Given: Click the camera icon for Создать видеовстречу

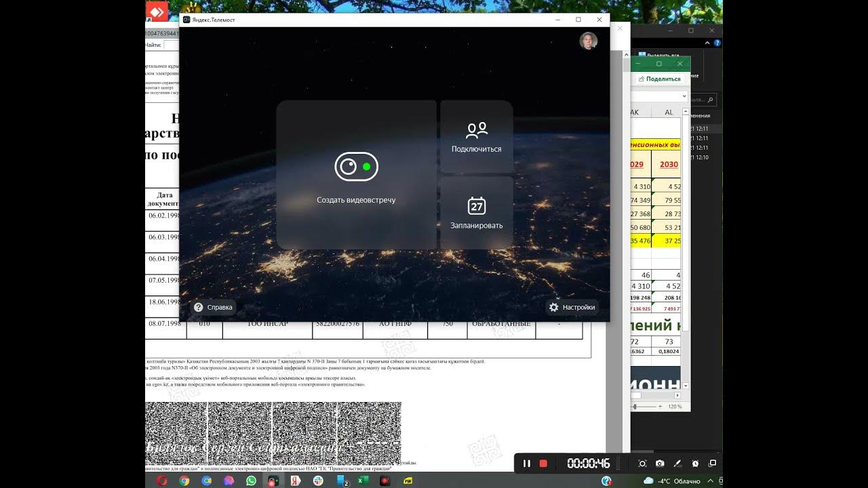Looking at the screenshot, I should [x=356, y=167].
